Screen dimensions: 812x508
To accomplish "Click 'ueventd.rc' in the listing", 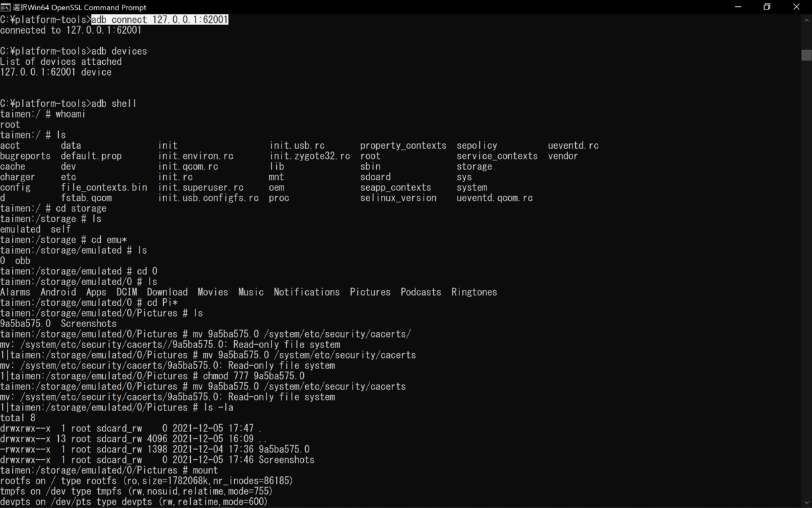I will pos(573,146).
